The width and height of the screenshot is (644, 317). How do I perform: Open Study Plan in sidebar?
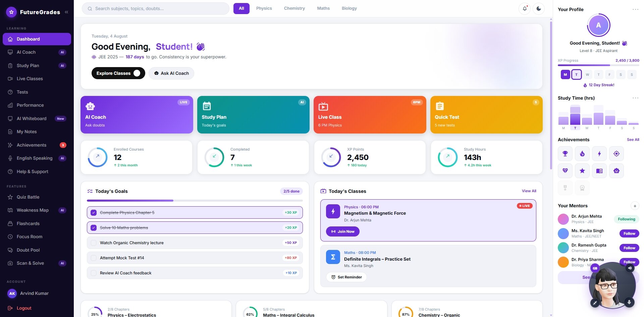pyautogui.click(x=37, y=65)
